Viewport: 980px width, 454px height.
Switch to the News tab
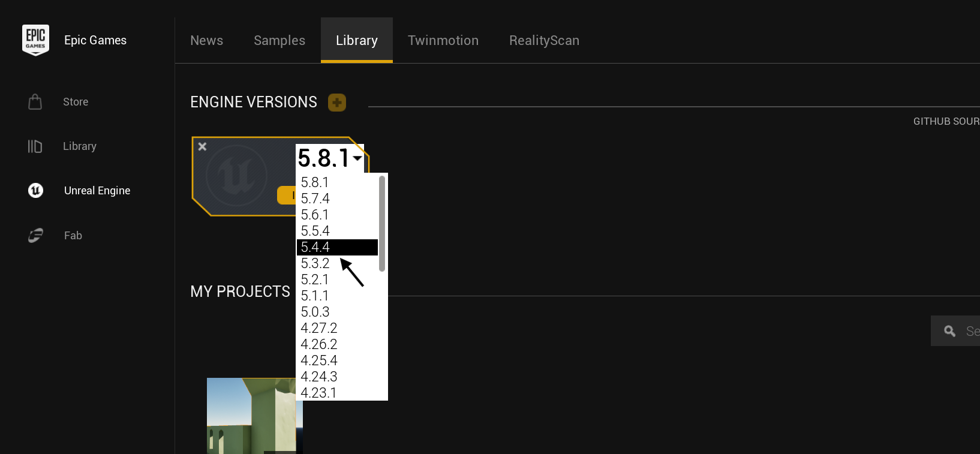207,40
